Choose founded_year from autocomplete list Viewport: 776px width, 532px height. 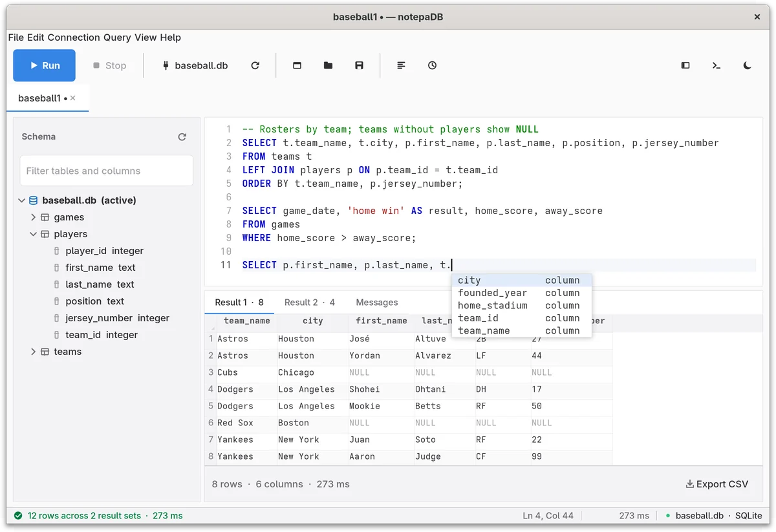point(521,293)
